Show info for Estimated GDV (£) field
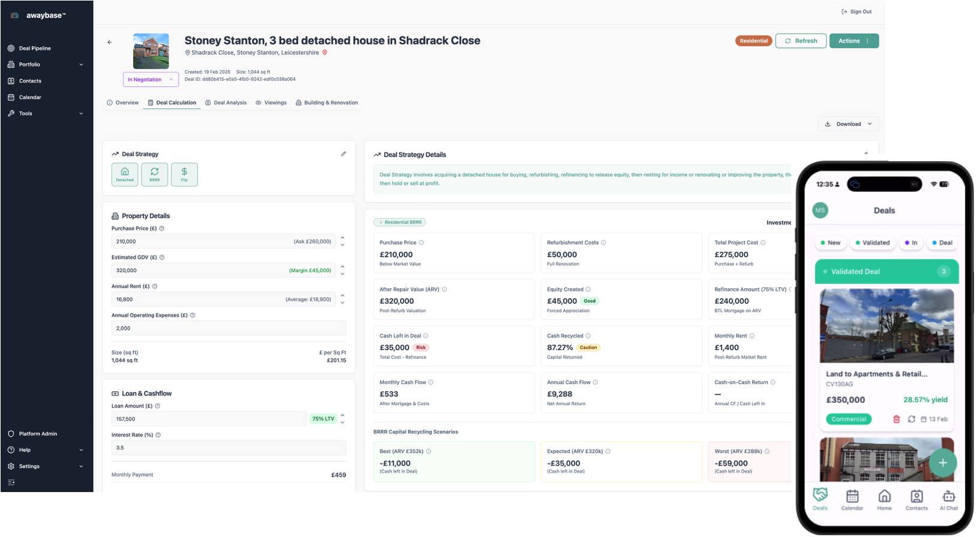Screen dimensions: 980x537 tap(162, 257)
